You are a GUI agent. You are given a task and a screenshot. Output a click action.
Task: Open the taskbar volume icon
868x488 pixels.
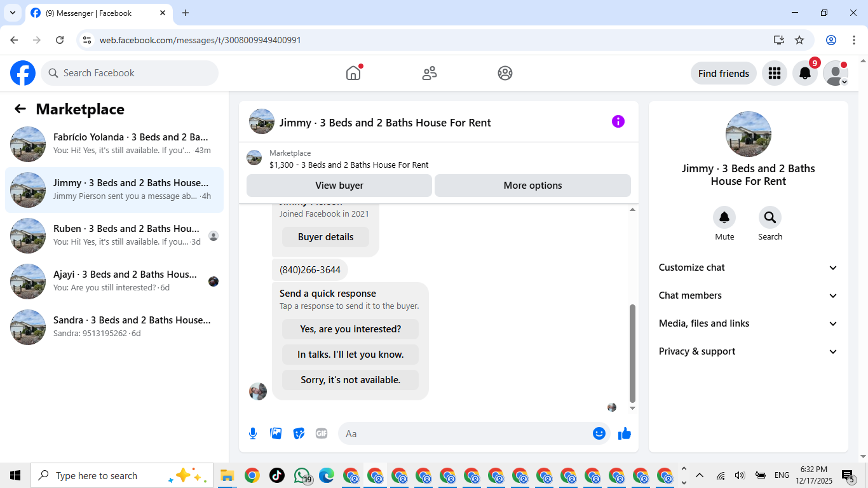(x=740, y=475)
